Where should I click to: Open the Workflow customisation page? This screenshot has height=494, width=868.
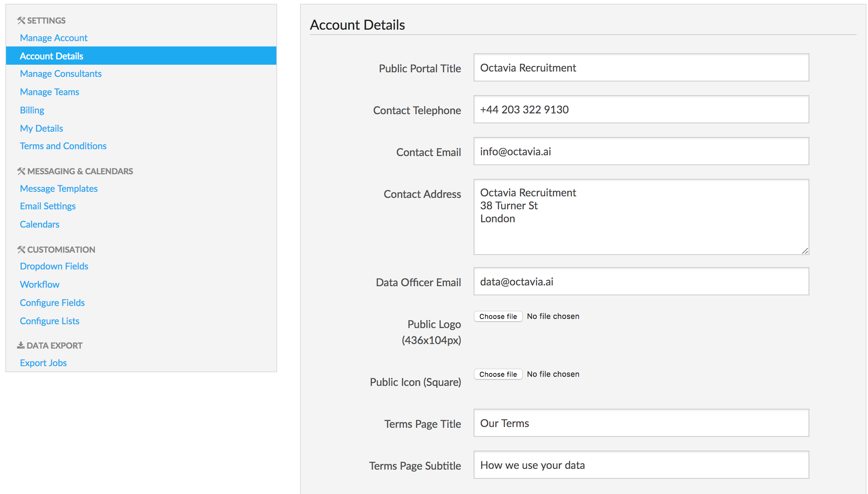(x=40, y=285)
